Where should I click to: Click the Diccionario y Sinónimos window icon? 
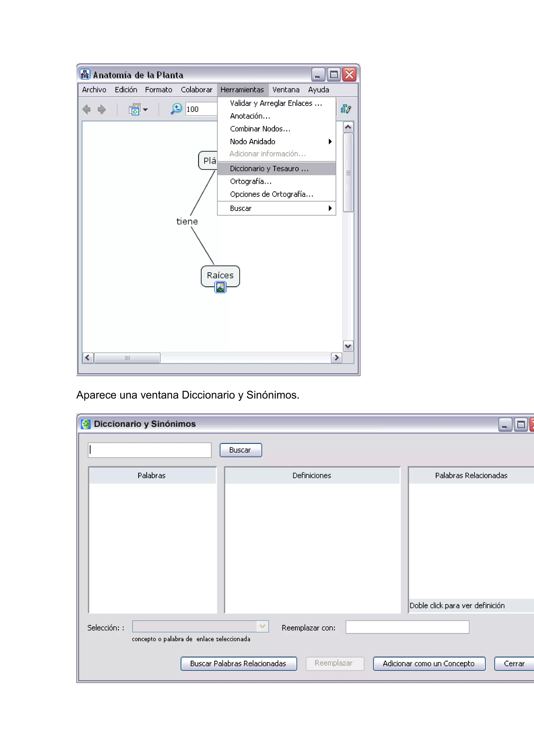[x=86, y=424]
